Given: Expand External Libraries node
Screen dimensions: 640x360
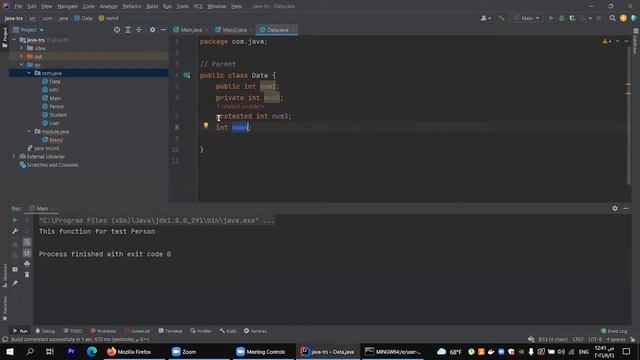Looking at the screenshot, I should coord(13,156).
